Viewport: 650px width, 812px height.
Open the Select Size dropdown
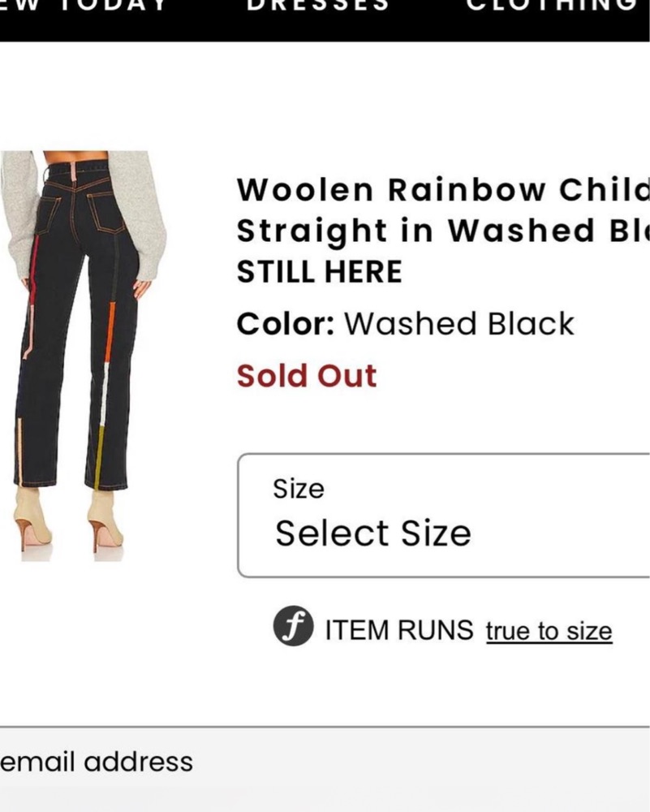point(443,516)
